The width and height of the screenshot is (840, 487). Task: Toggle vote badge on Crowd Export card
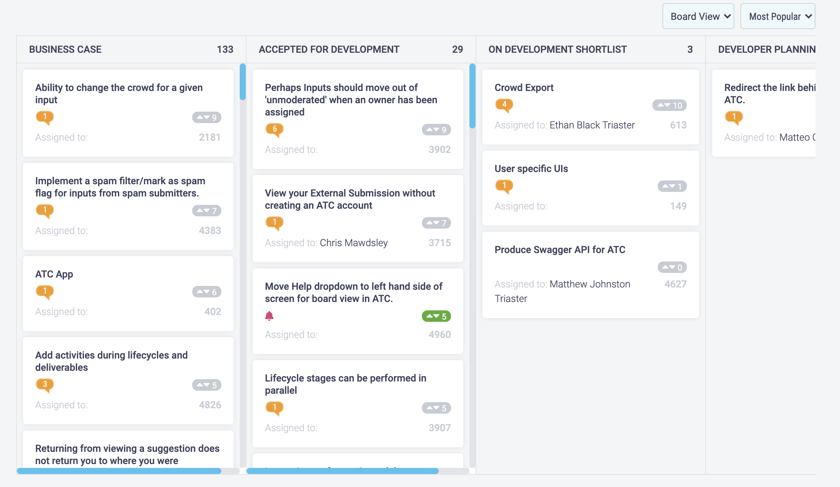[669, 105]
